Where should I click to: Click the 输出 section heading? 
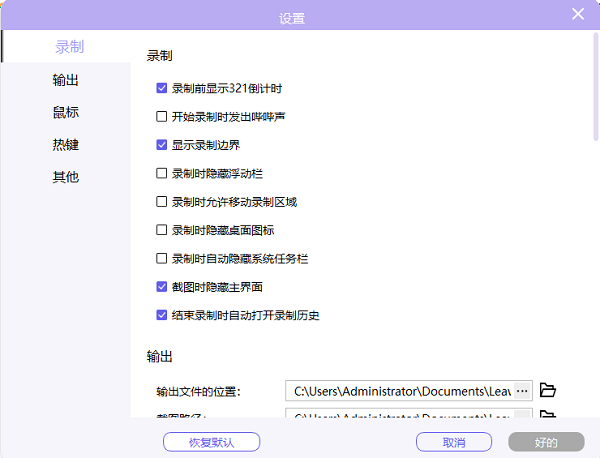point(159,357)
